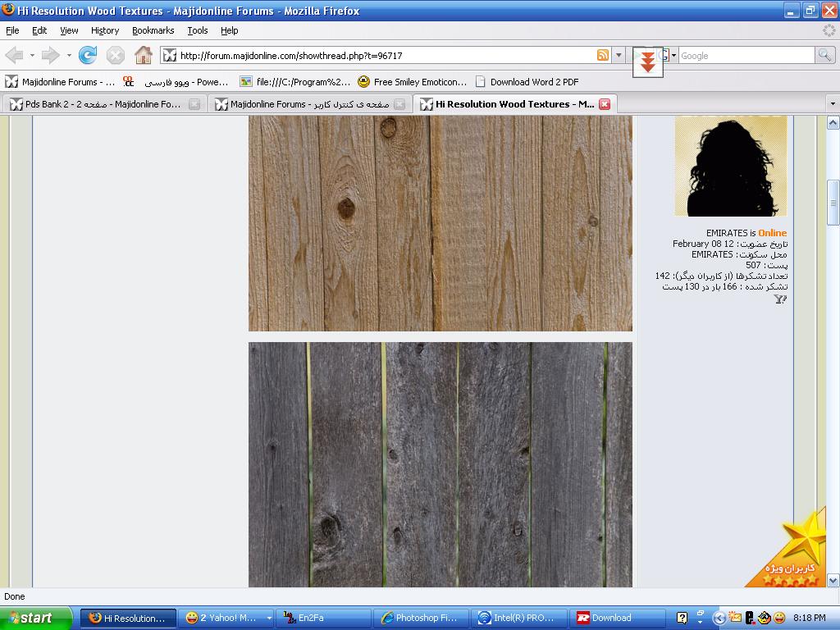The width and height of the screenshot is (840, 630).
Task: Open the list all tabs dropdown
Action: (x=832, y=104)
